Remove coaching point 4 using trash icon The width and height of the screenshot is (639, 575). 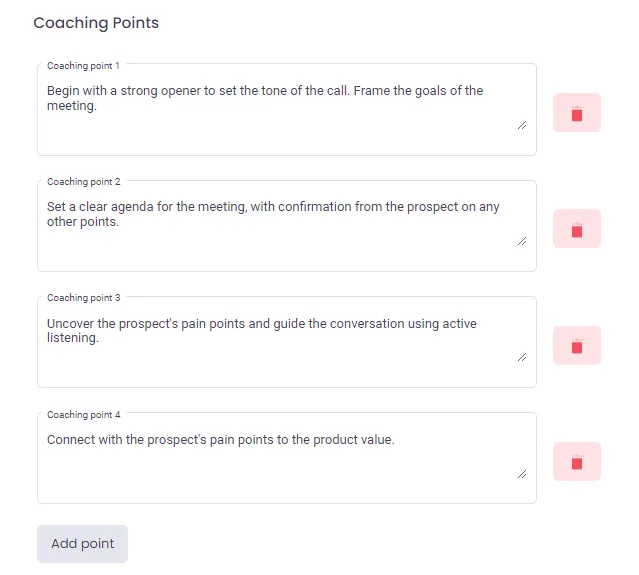pos(577,462)
